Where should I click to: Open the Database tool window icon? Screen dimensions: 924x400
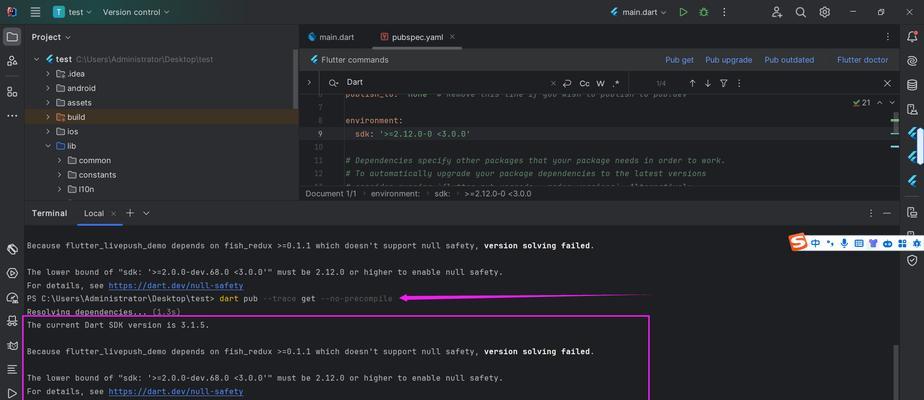(x=912, y=85)
